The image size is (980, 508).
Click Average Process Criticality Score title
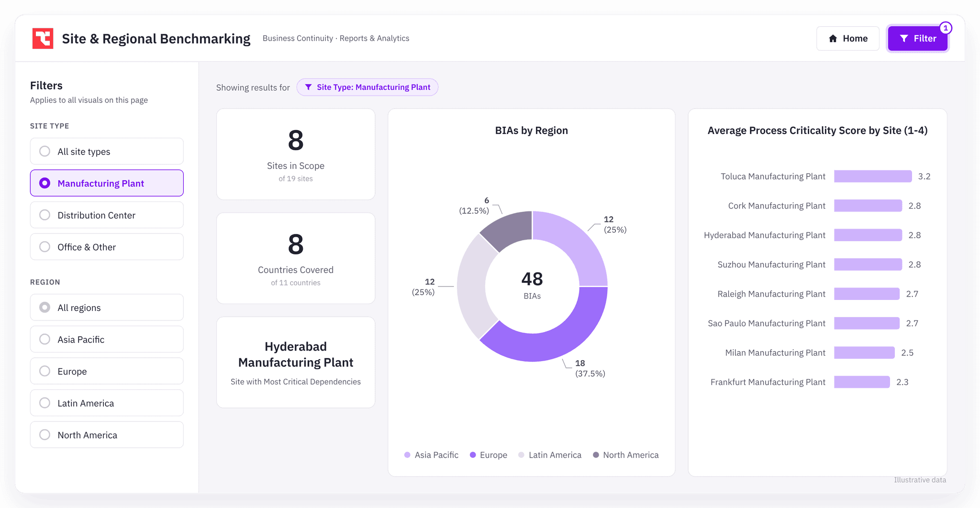click(x=818, y=131)
